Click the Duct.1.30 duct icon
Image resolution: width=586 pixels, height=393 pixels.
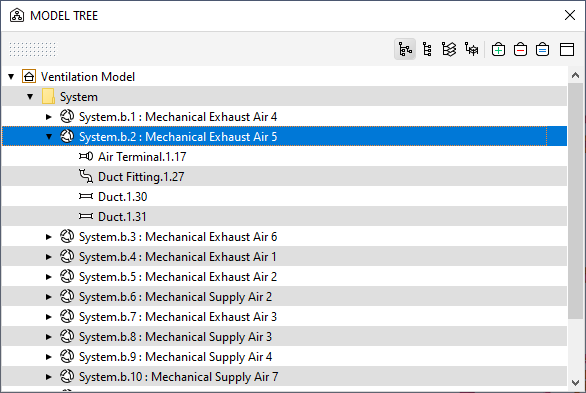click(86, 196)
